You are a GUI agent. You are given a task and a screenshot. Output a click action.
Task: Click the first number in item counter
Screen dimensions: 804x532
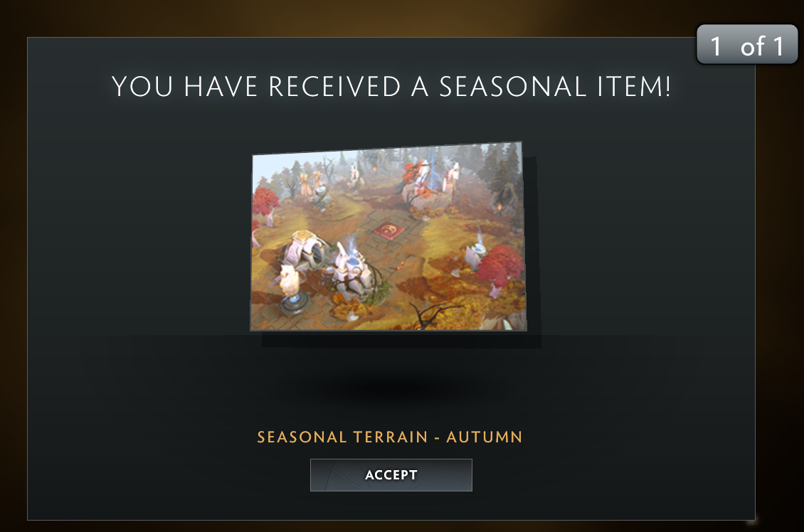point(716,46)
